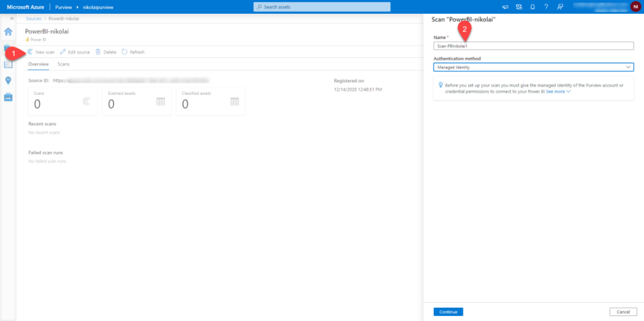Click the Scanned assets count card
The height and width of the screenshot is (321, 644).
click(x=136, y=101)
